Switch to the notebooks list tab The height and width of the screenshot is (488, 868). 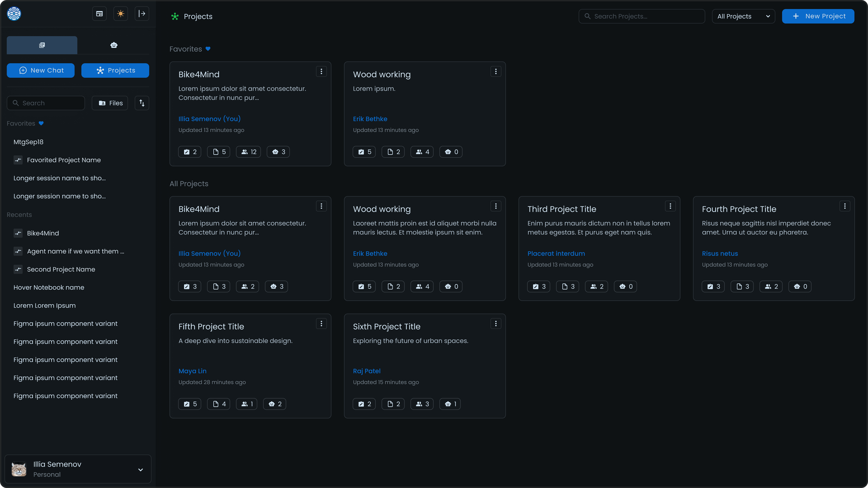(x=42, y=45)
